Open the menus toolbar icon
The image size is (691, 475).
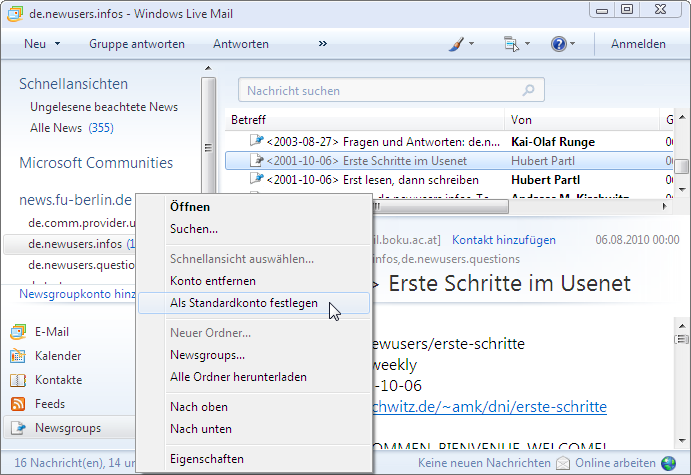pyautogui.click(x=510, y=44)
